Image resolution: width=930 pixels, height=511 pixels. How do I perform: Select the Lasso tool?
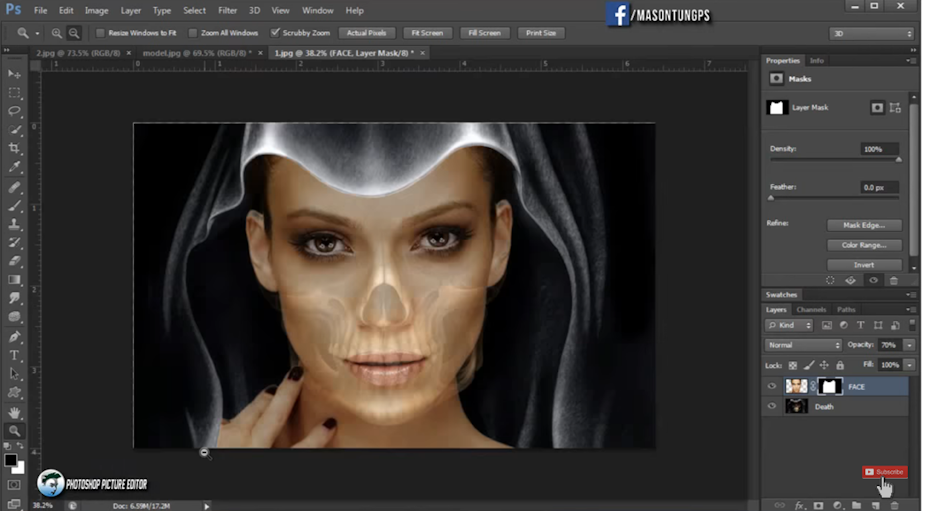coord(14,111)
